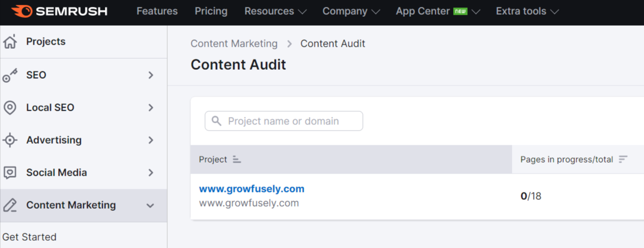The height and width of the screenshot is (248, 644).
Task: Click the Content Audit breadcrumb text
Action: point(333,44)
